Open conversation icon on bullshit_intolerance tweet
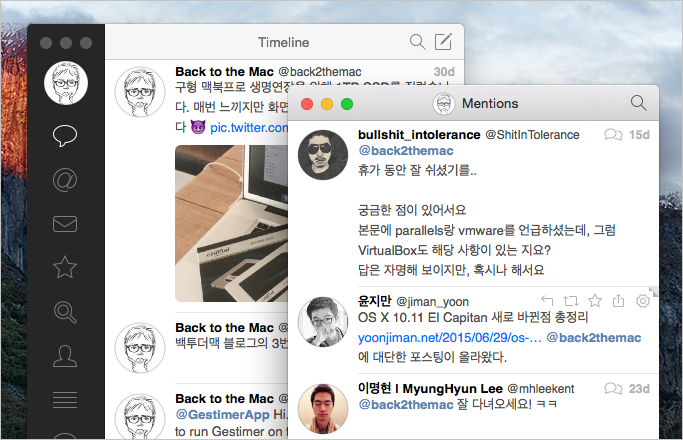The width and height of the screenshot is (683, 440). [x=613, y=135]
